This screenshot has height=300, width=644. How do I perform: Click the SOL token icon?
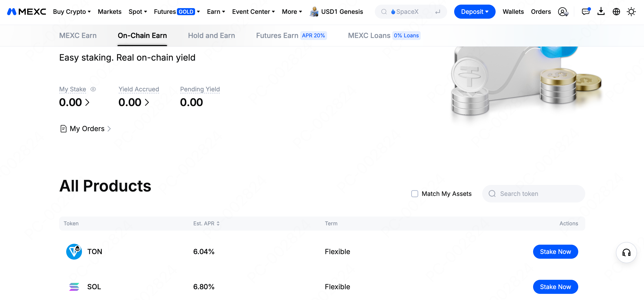pyautogui.click(x=74, y=287)
